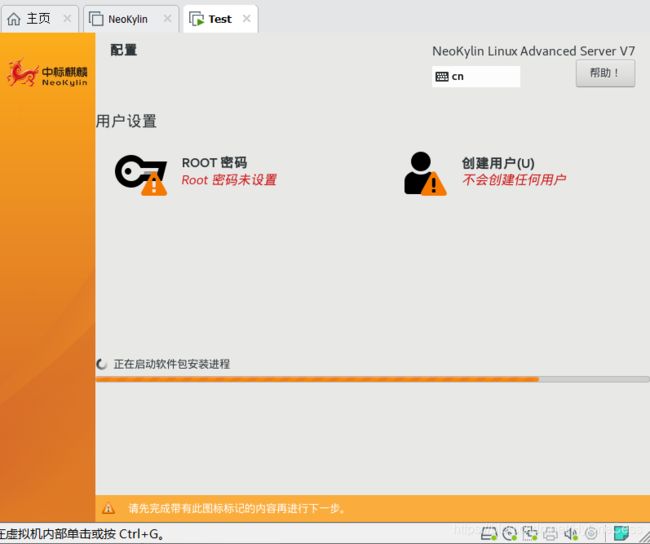Viewport: 650px width, 544px height.
Task: Click the red 'Root 密码未设置' status text
Action: tap(229, 180)
